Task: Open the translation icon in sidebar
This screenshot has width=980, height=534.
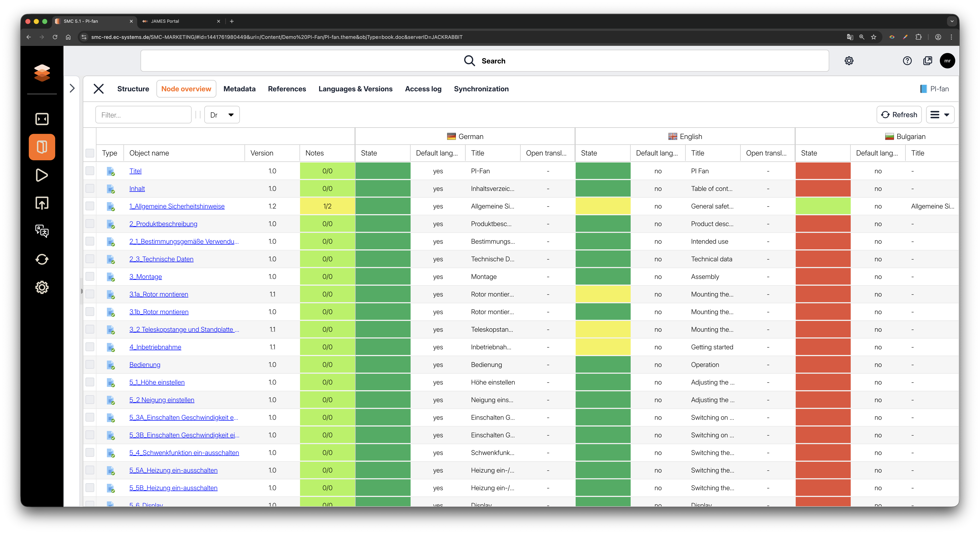Action: pyautogui.click(x=42, y=231)
